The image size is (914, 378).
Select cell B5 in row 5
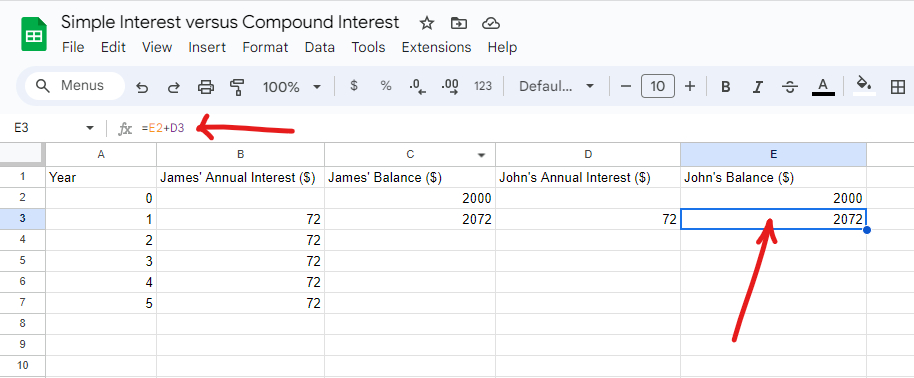coord(241,261)
